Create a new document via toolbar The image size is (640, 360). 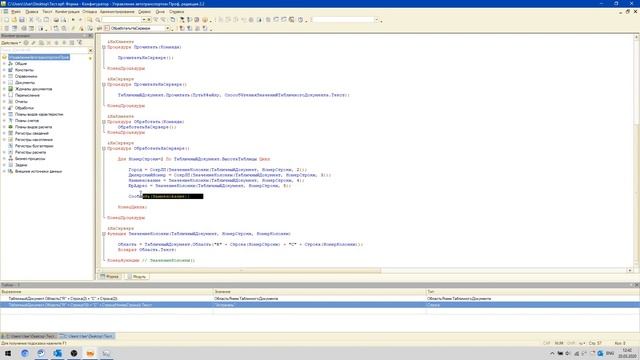tap(6, 20)
